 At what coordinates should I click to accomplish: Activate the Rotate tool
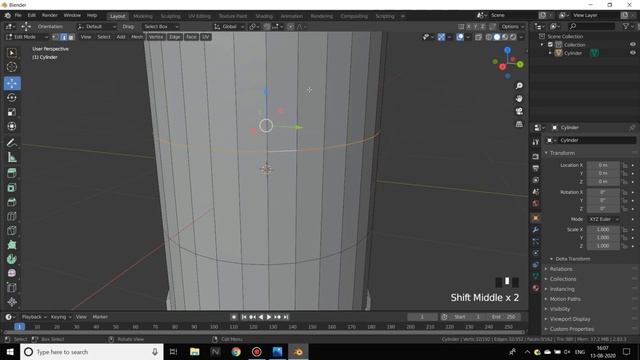point(12,98)
